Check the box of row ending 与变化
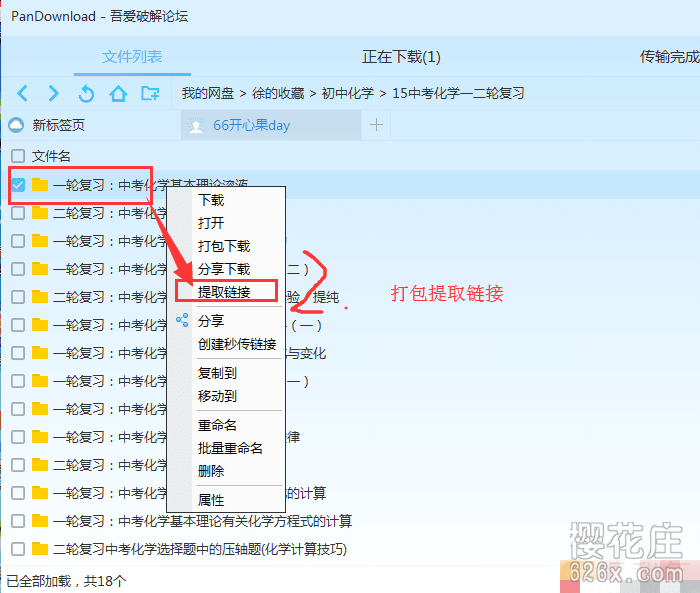700x593 pixels. (18, 353)
